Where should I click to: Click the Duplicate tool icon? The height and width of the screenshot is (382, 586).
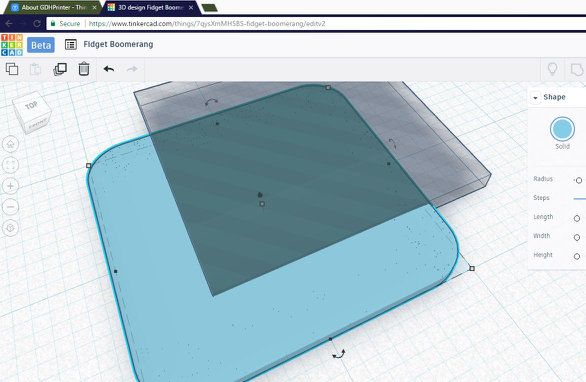click(60, 69)
